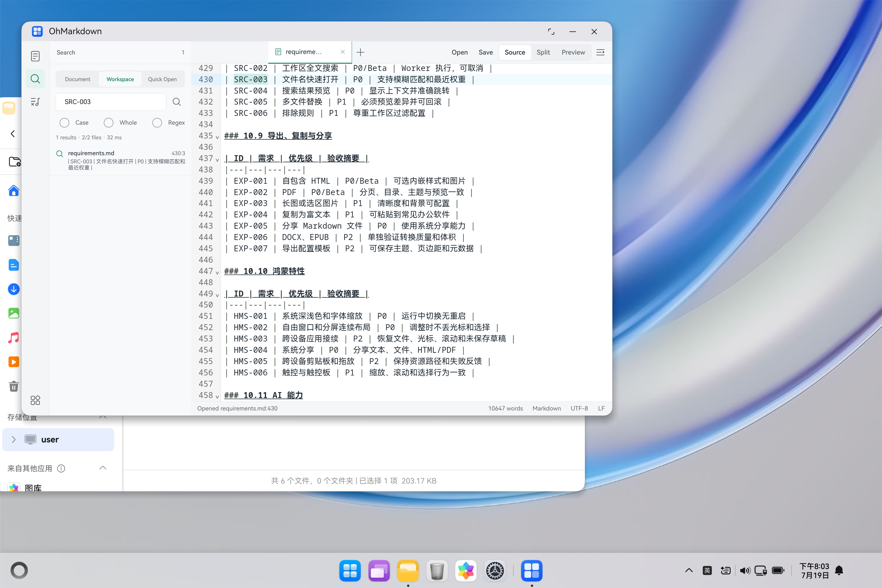Screen dimensions: 882x588
Task: Expand the user storage tree item
Action: 14,440
